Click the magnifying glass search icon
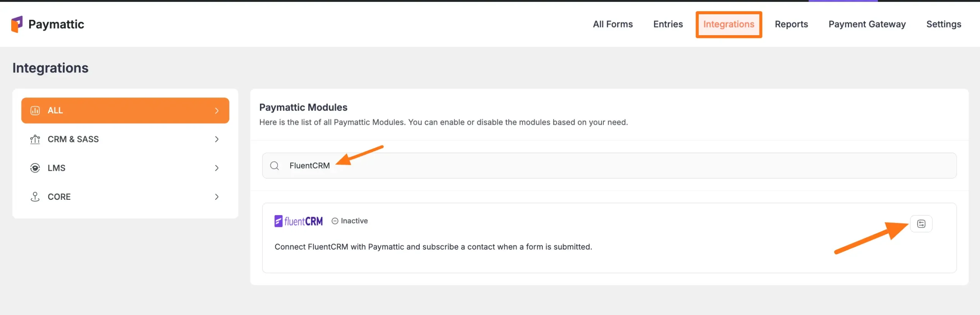Viewport: 980px width, 315px height. 274,165
